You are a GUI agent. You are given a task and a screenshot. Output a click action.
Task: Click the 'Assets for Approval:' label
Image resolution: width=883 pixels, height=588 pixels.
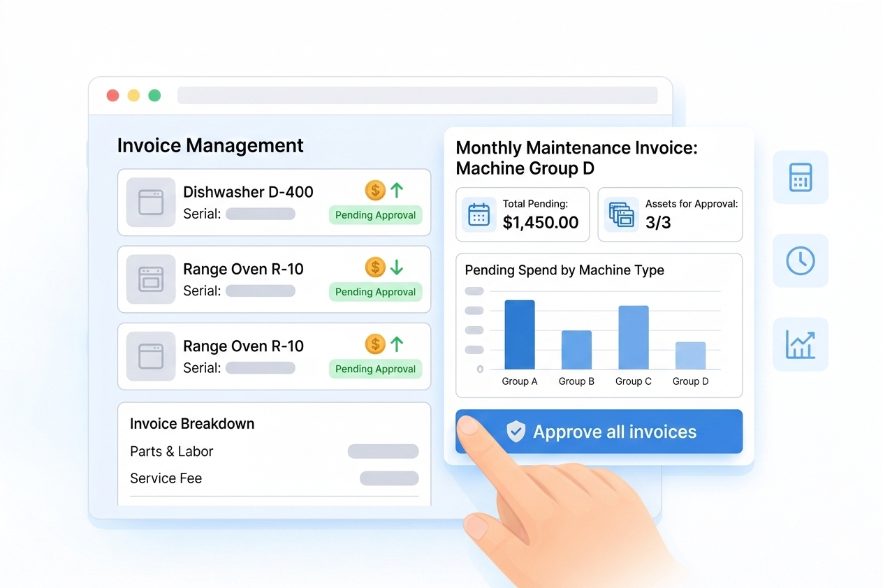692,204
